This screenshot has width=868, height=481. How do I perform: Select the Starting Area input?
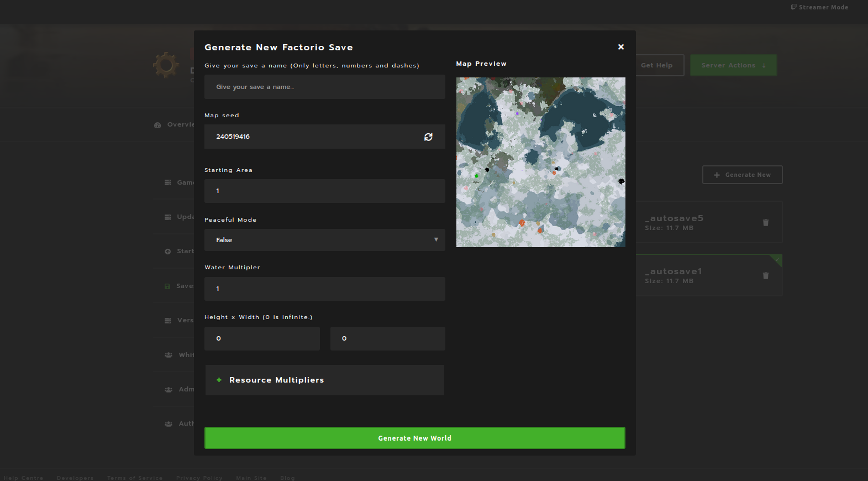coord(325,191)
